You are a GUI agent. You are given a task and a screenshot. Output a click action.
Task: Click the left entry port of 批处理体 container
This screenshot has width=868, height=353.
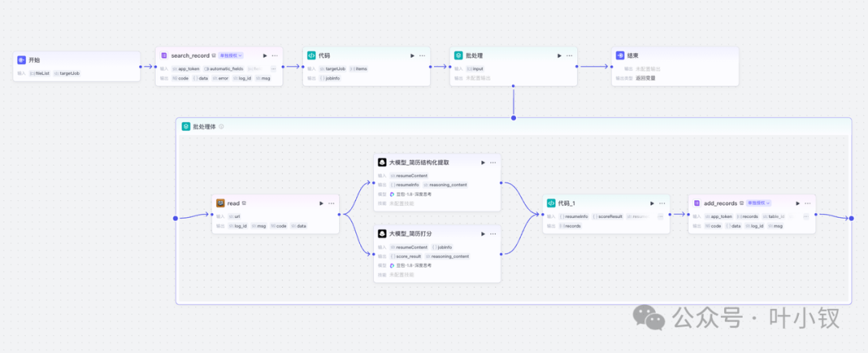point(175,219)
